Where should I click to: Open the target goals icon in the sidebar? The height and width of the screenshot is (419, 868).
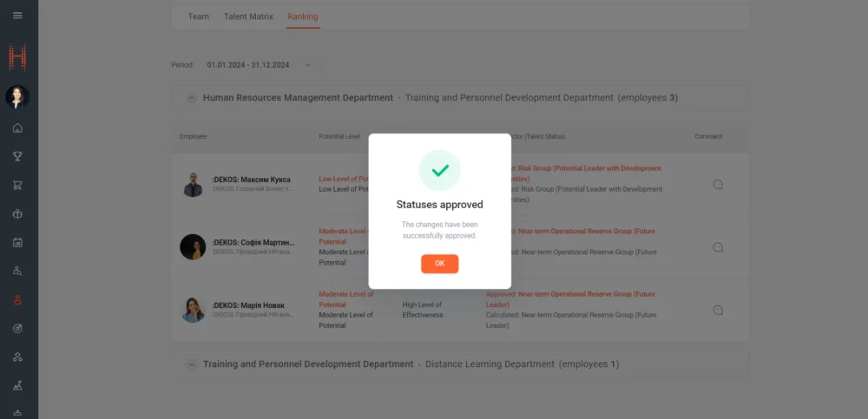pyautogui.click(x=18, y=328)
